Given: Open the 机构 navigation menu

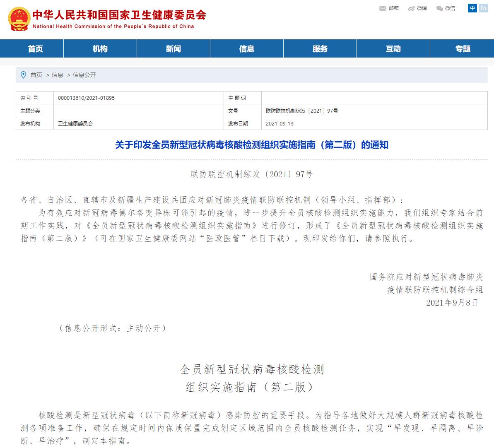Looking at the screenshot, I should coord(100,49).
